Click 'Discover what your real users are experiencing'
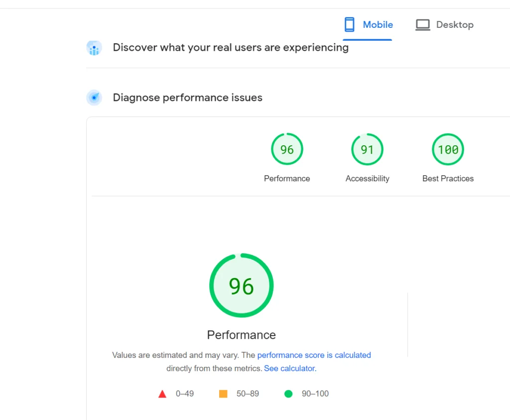Screen dimensions: 510x420 231,47
